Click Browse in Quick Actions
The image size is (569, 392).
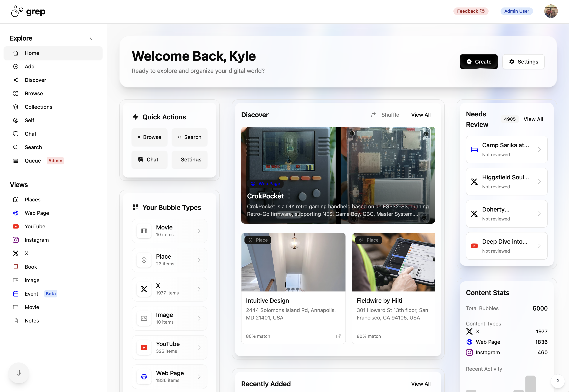pos(149,137)
